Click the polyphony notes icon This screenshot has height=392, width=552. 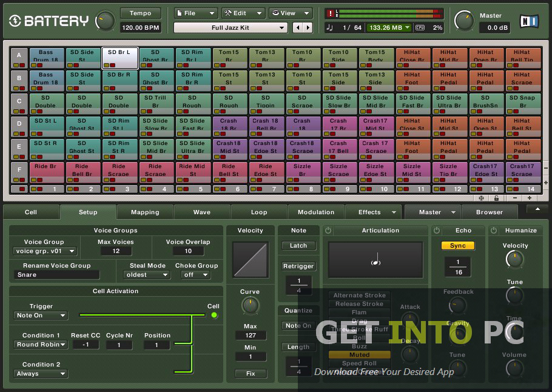click(x=329, y=27)
